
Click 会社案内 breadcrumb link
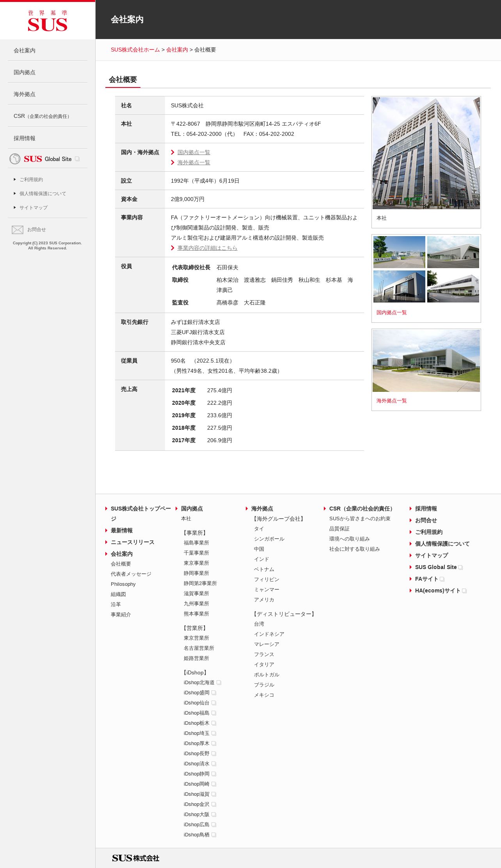coord(177,50)
